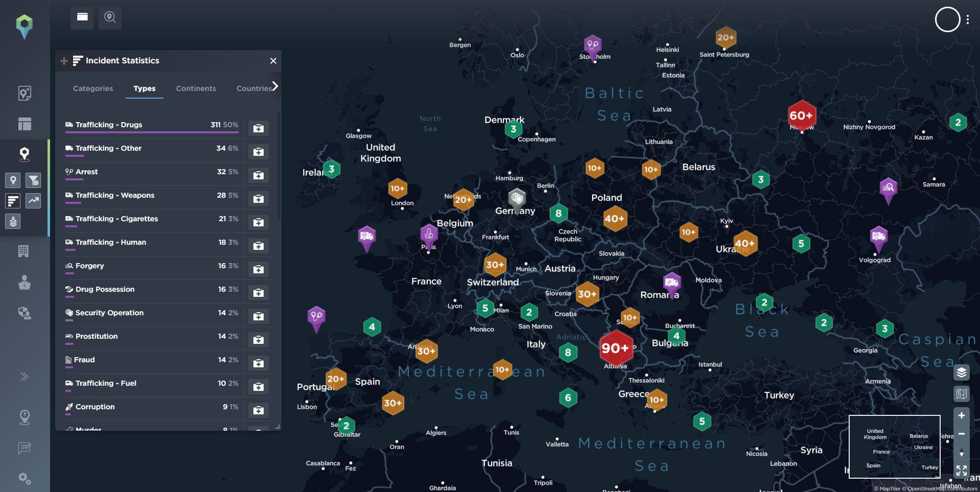Click briefcase button for Arrest row

point(259,175)
